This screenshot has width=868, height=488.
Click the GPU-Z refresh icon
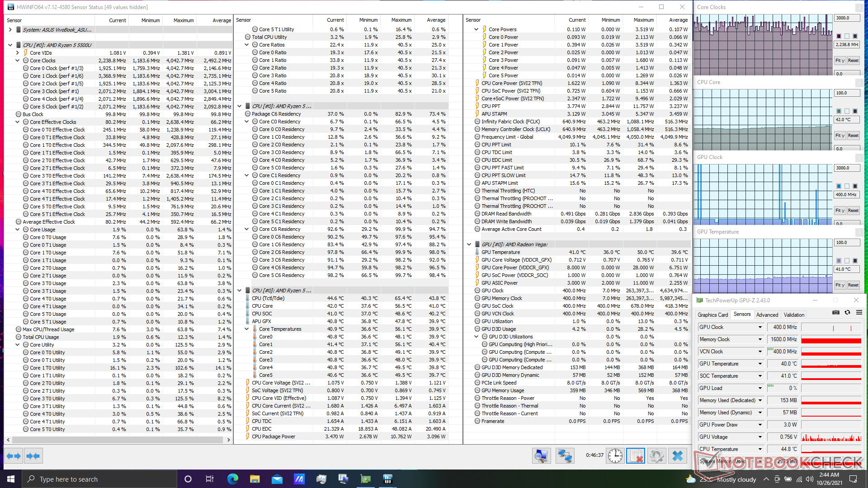[848, 313]
